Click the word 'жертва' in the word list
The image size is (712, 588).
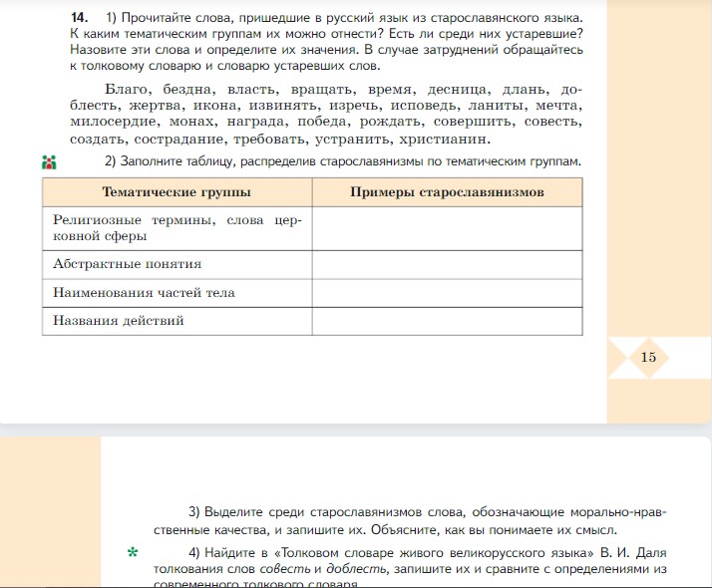pyautogui.click(x=154, y=106)
